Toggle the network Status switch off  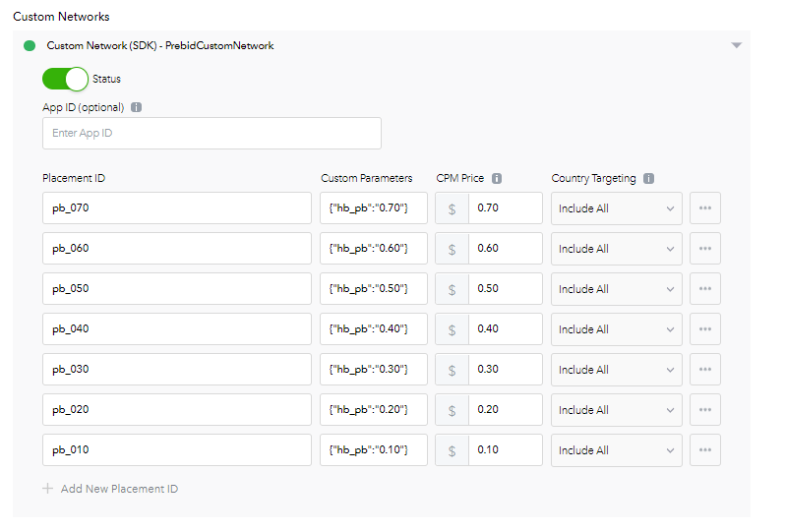coord(65,79)
